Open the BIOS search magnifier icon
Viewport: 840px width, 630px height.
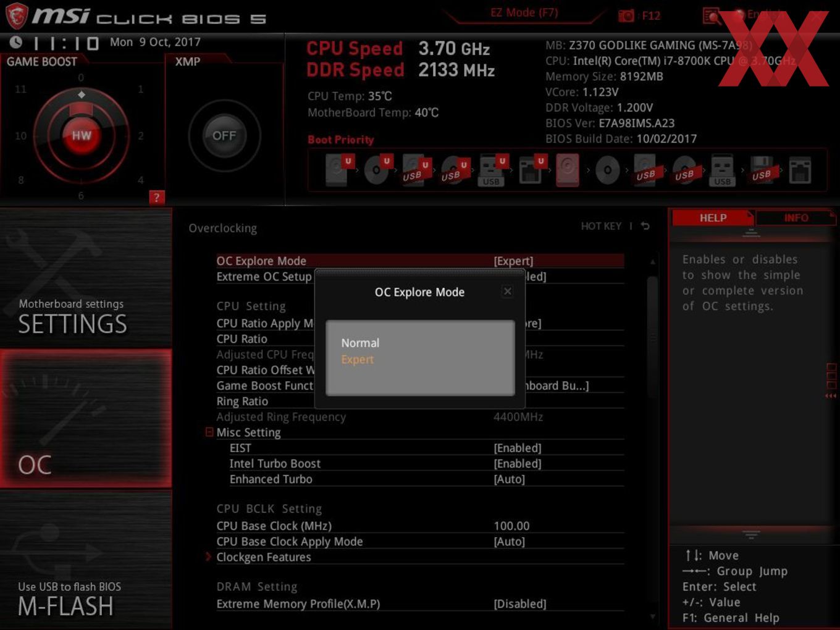[712, 15]
